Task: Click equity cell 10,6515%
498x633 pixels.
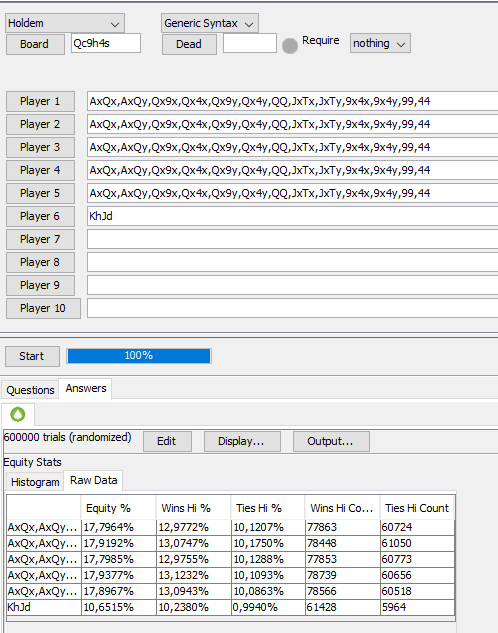Action: 119,607
